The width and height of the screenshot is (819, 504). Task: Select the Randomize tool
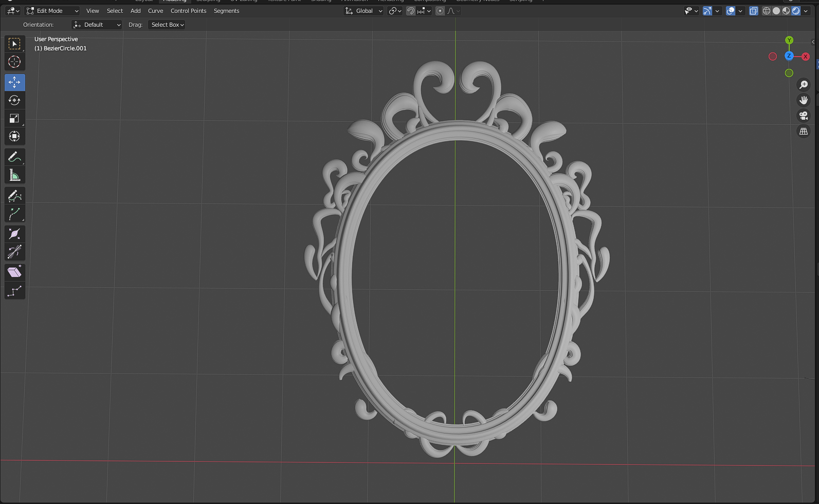tap(14, 291)
